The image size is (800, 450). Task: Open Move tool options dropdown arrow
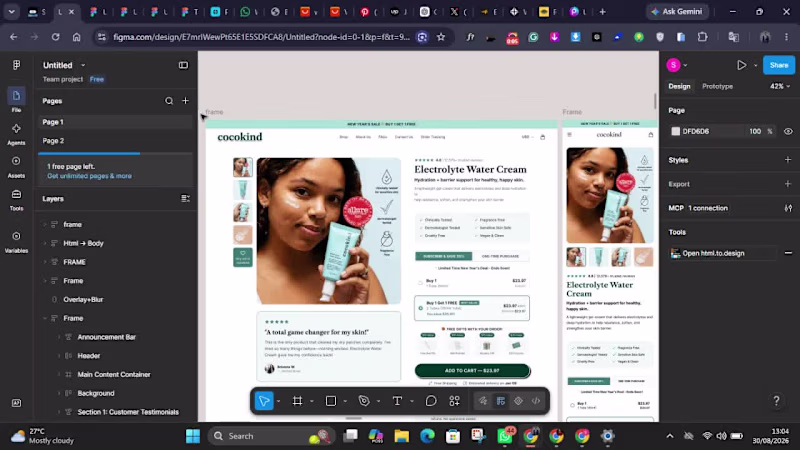click(x=278, y=401)
